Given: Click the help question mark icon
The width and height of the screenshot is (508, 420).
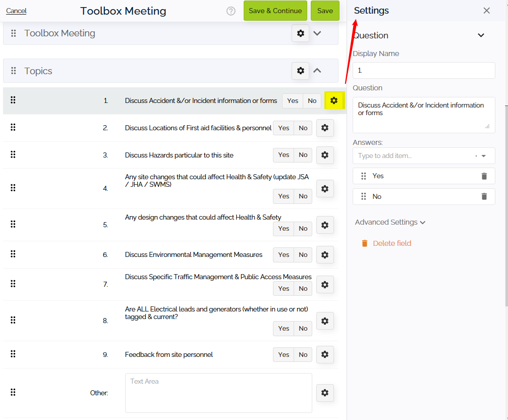Looking at the screenshot, I should (231, 11).
